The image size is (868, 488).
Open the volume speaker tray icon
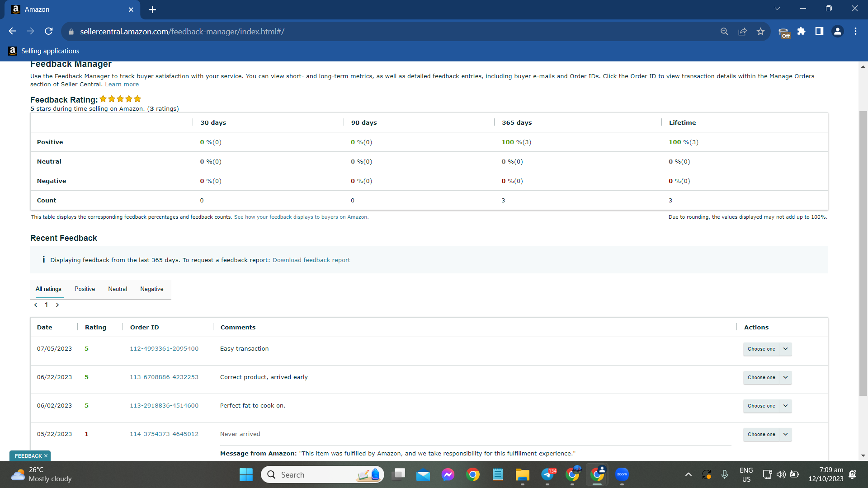coord(781,475)
